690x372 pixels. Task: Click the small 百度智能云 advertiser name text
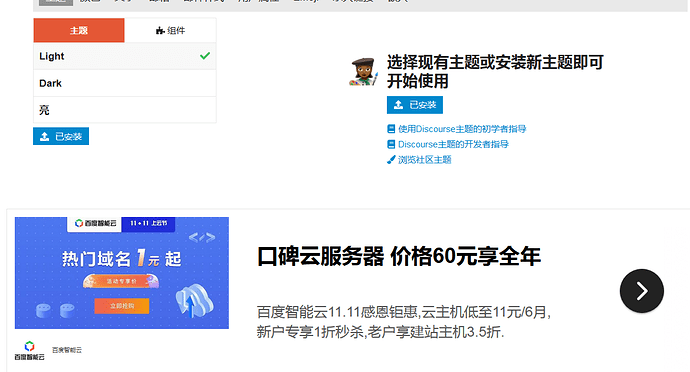67,350
